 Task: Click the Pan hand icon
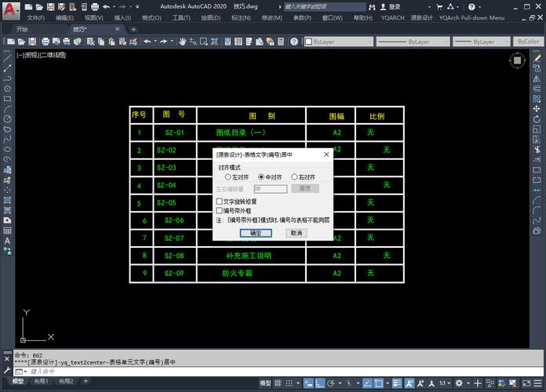point(182,41)
